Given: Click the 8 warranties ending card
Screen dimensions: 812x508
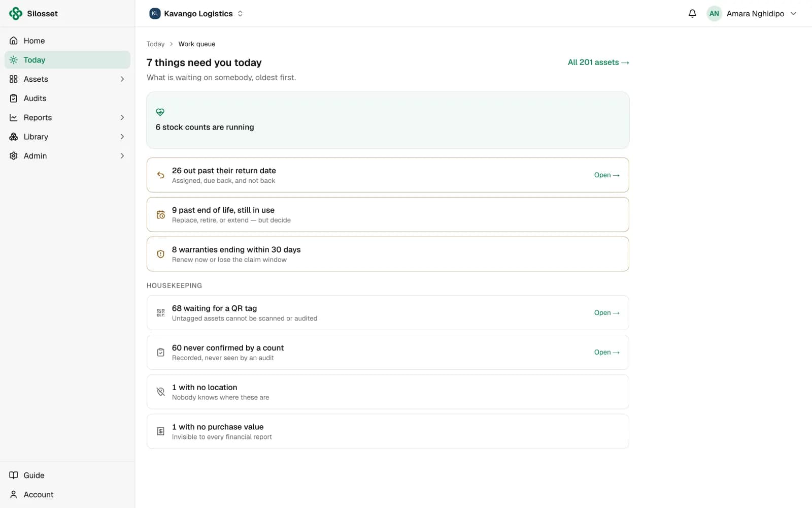Looking at the screenshot, I should 388,254.
